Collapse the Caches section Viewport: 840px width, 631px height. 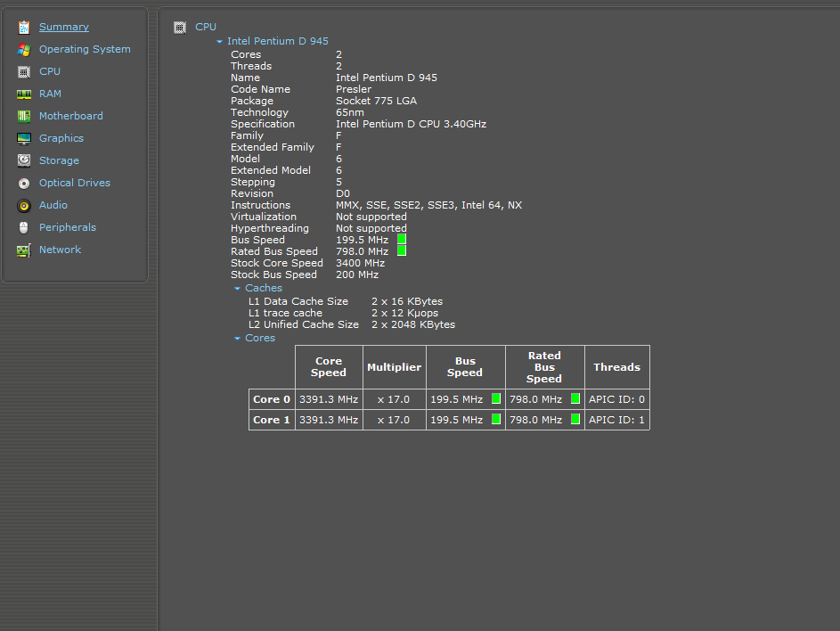tap(238, 289)
